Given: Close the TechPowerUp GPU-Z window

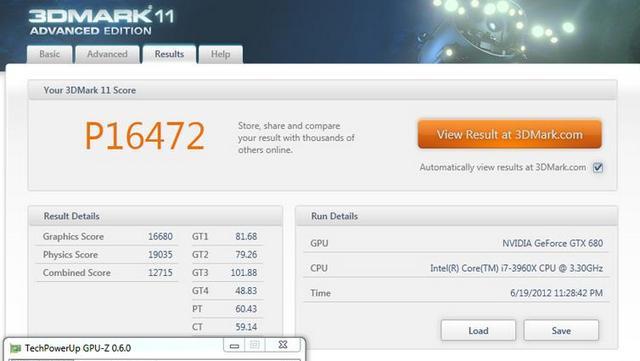Looking at the screenshot, I should point(283,345).
